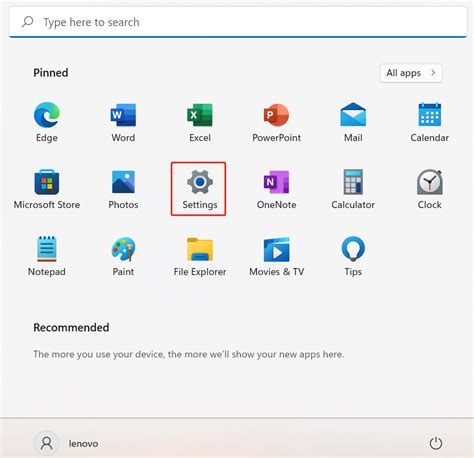Launch the Photos app

(123, 189)
